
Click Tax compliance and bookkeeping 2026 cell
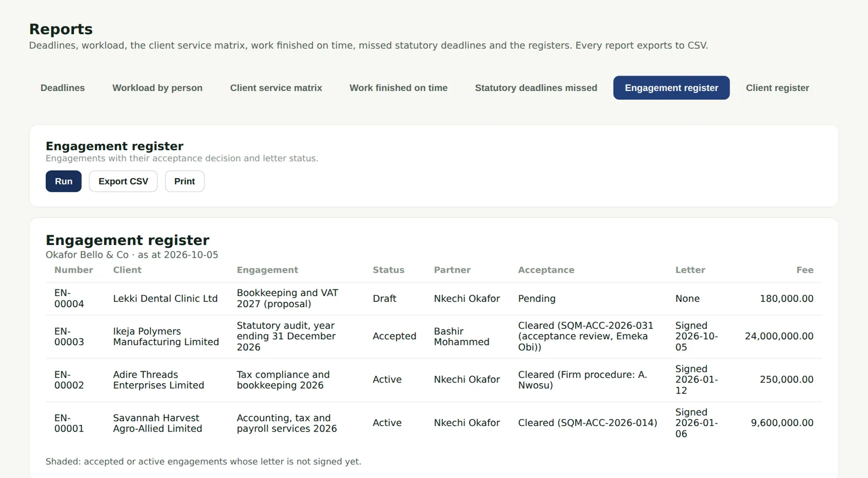283,380
